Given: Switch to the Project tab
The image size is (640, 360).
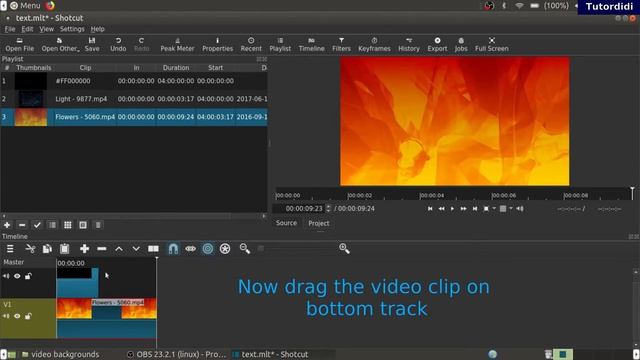Looking at the screenshot, I should [x=319, y=223].
